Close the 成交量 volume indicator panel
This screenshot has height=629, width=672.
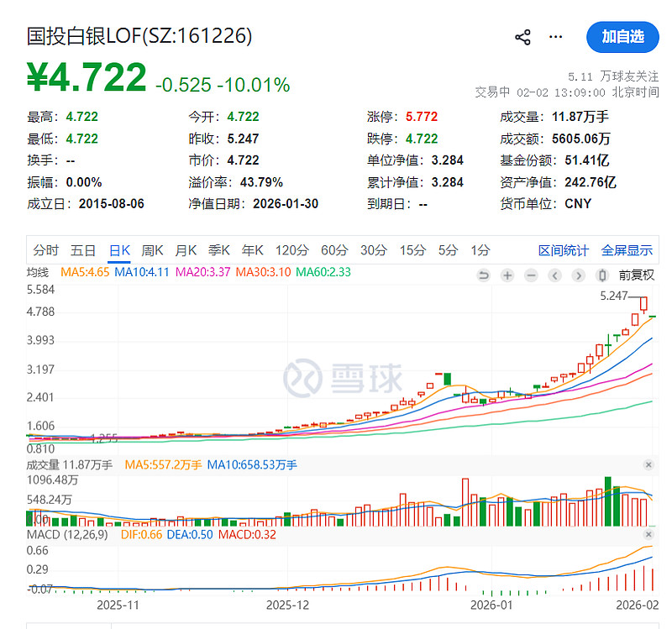(x=648, y=465)
